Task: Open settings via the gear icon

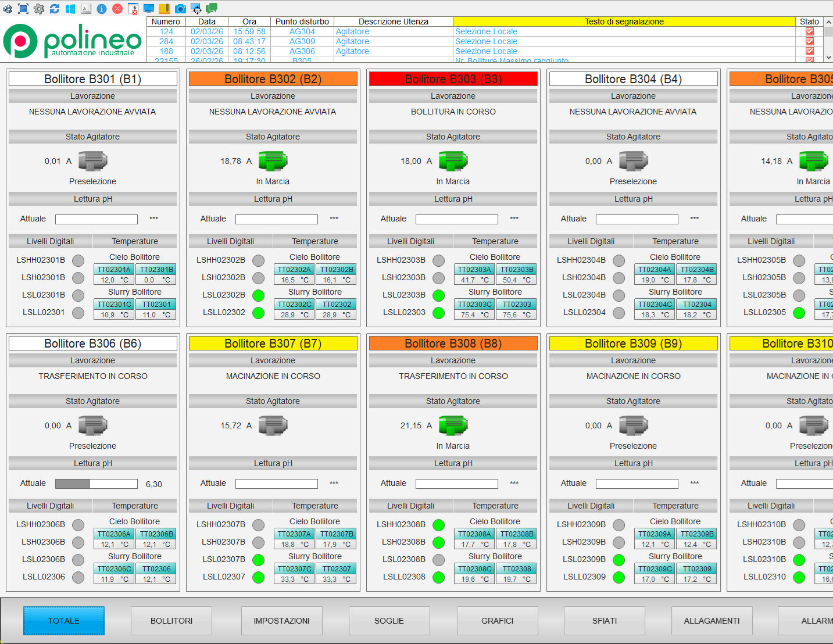Action: click(x=39, y=9)
